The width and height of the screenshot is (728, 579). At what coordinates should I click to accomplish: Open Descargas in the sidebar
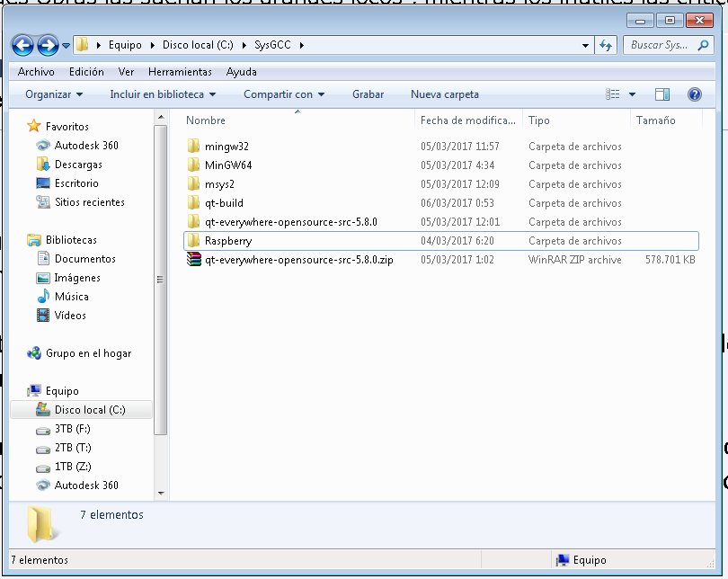(78, 165)
